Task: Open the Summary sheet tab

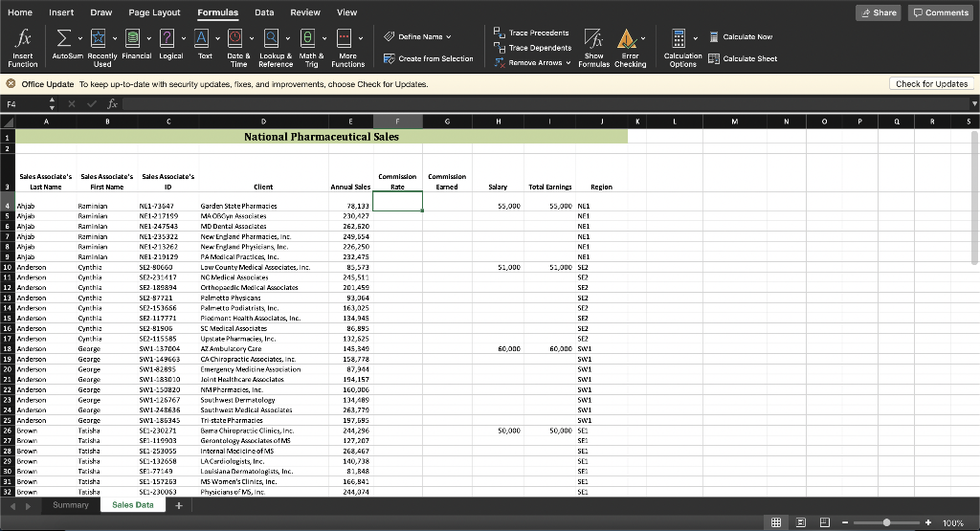Action: pos(71,505)
